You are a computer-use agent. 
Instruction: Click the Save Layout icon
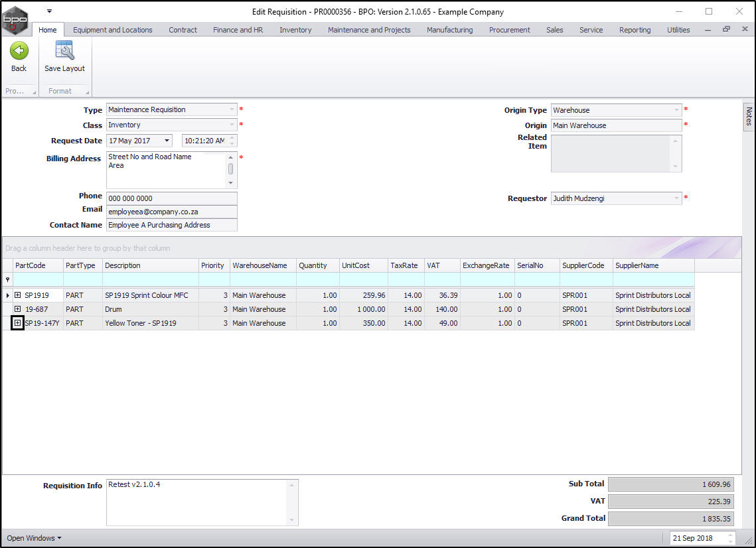64,50
